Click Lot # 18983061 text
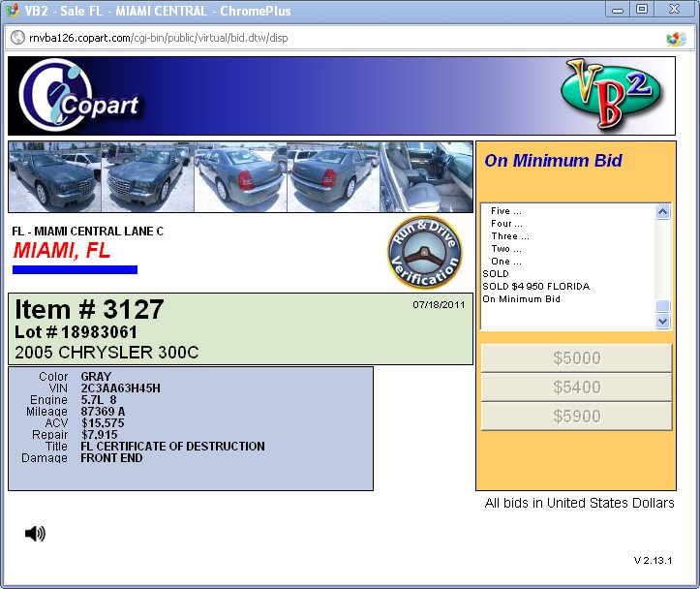The image size is (700, 589). (x=76, y=331)
